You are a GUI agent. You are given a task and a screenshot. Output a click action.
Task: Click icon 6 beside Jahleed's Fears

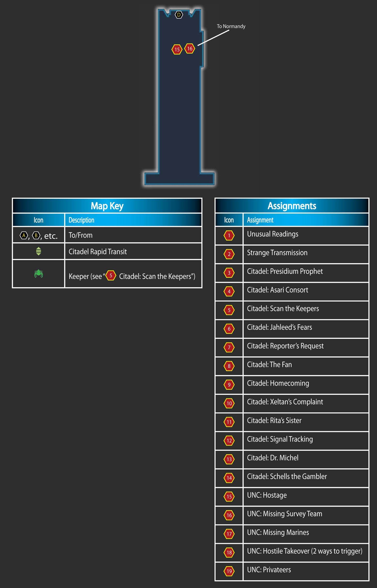tap(229, 329)
